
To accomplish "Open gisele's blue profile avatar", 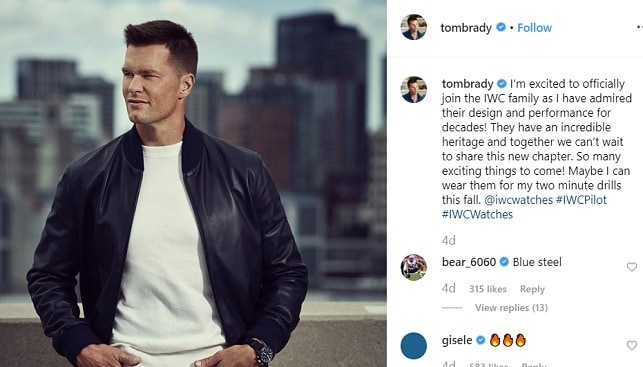I will pos(413,346).
